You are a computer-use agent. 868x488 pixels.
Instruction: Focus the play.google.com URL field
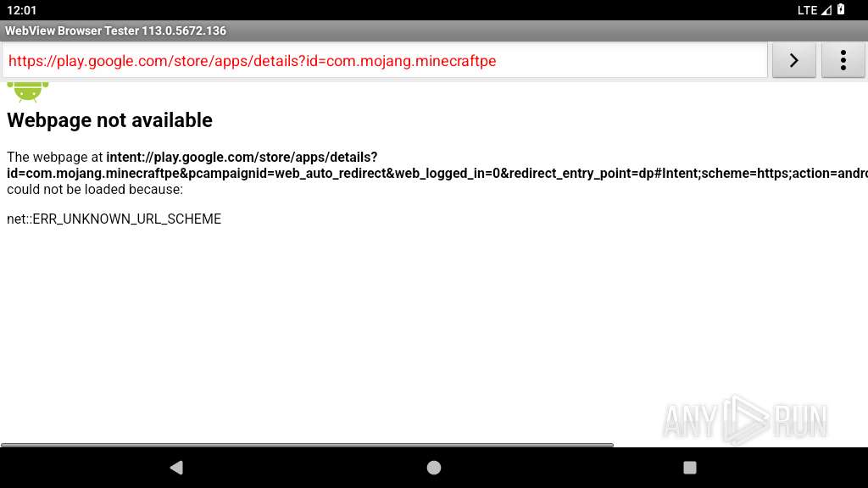(385, 61)
